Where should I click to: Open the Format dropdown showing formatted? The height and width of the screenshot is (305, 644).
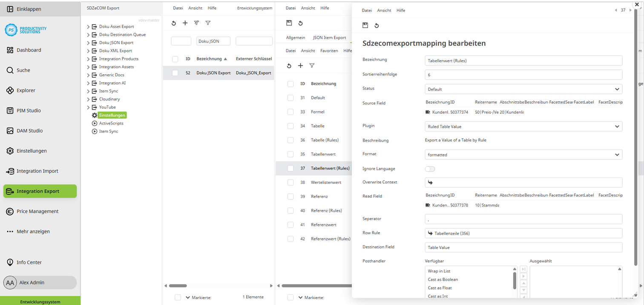[523, 154]
